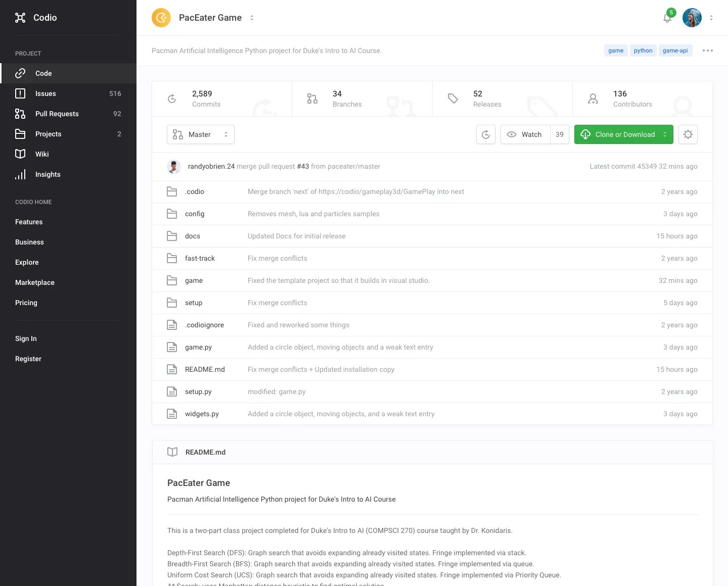This screenshot has height=586, width=728.
Task: Open the game folder
Action: tap(194, 280)
